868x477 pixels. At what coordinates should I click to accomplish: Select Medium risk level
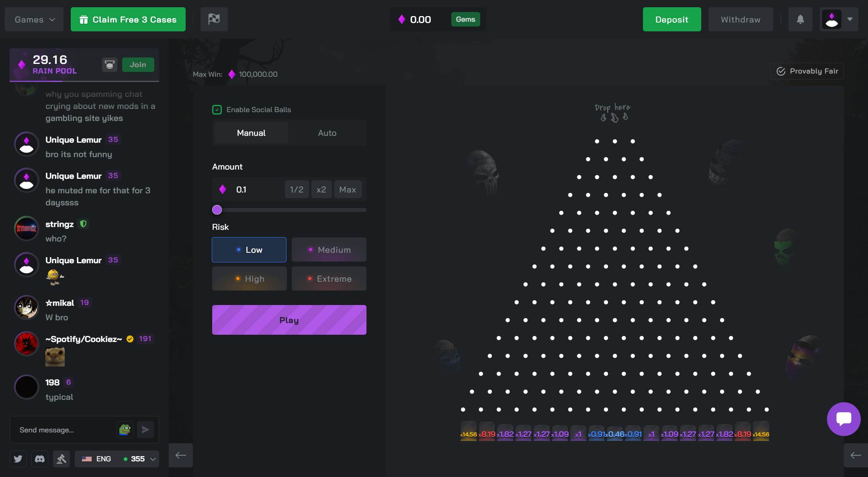tap(329, 250)
